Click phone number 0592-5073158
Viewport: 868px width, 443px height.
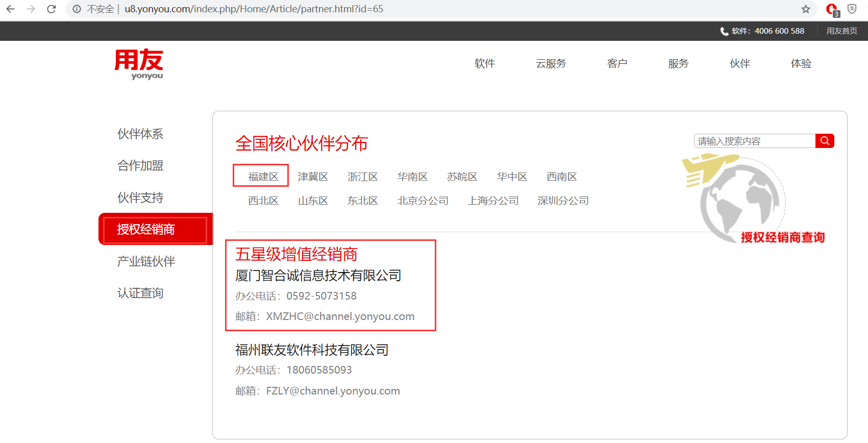pyautogui.click(x=321, y=296)
